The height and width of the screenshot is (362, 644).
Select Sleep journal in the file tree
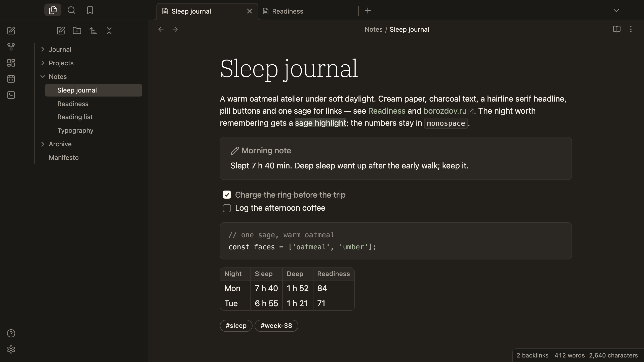click(94, 90)
